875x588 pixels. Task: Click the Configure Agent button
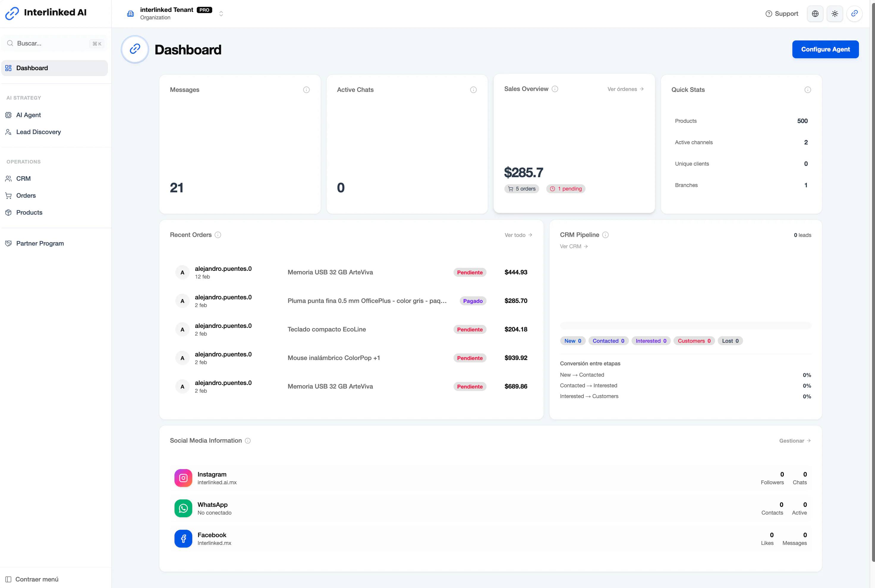(825, 49)
